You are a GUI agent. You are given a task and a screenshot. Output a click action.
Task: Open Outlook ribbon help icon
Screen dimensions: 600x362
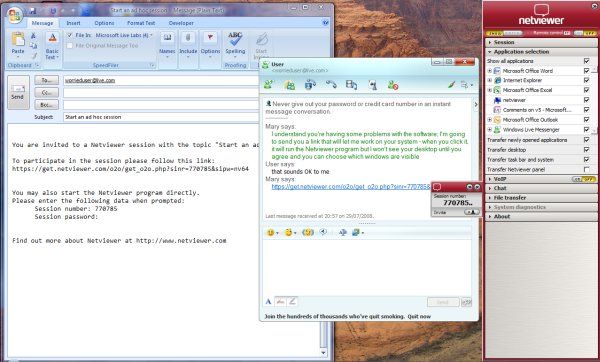[325, 23]
